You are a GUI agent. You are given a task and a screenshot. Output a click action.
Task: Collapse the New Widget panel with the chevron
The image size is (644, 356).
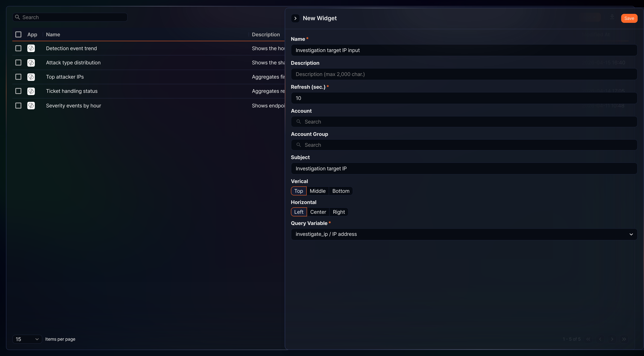[295, 18]
